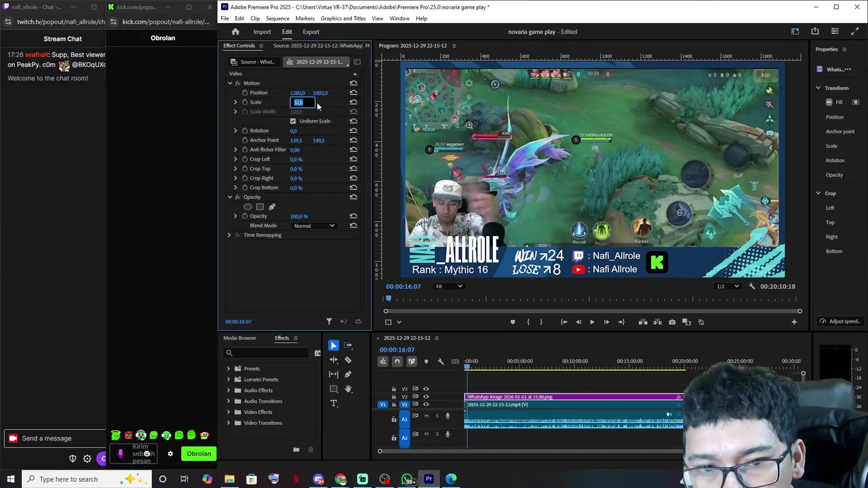Step forward one frame
The height and width of the screenshot is (488, 868).
[x=606, y=322]
